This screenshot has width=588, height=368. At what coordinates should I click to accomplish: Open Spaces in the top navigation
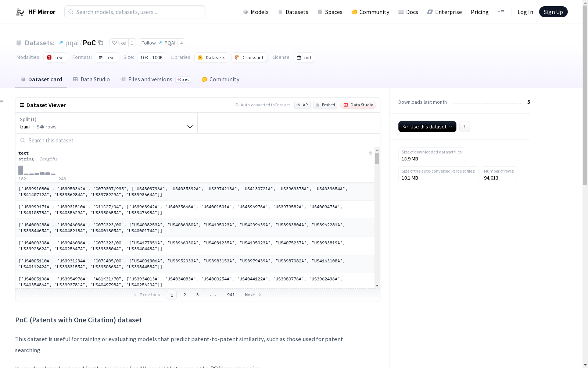point(330,12)
